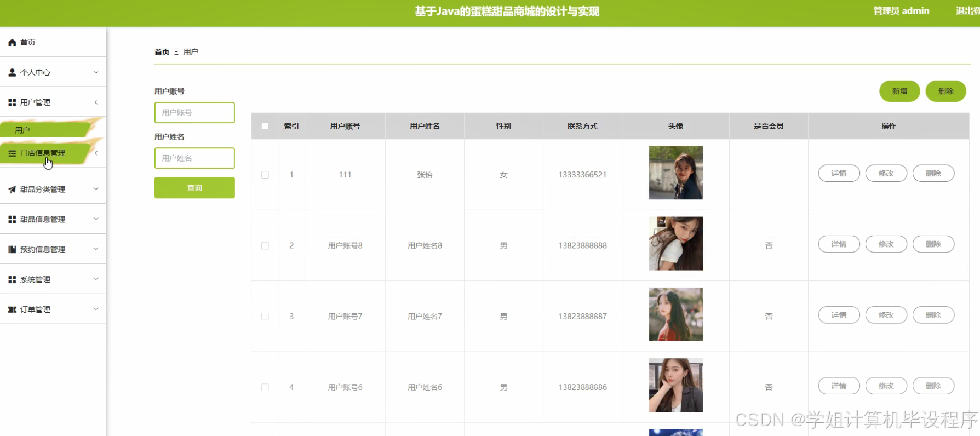
Task: Expand the 甜品信息管理 chevron
Action: [96, 219]
